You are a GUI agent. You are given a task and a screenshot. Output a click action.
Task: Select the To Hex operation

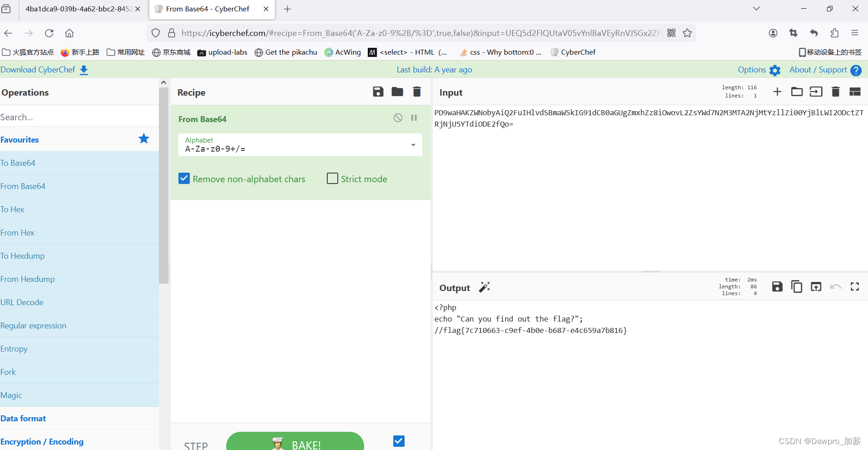point(79,210)
